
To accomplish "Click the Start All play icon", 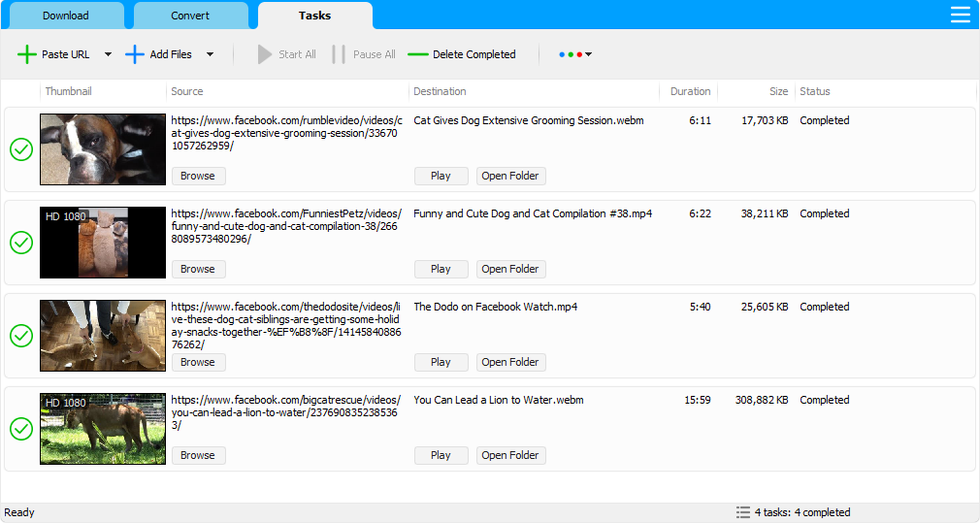I will [265, 54].
